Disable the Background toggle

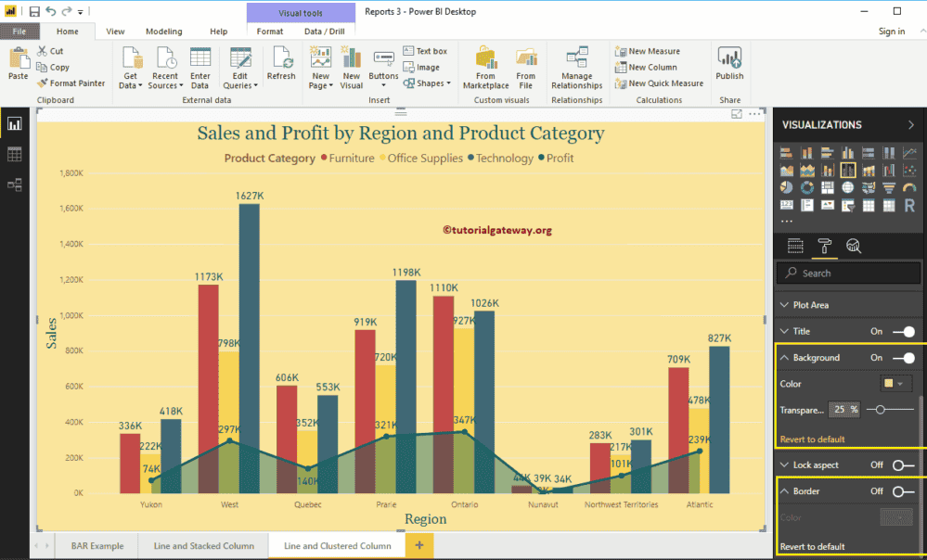(906, 357)
